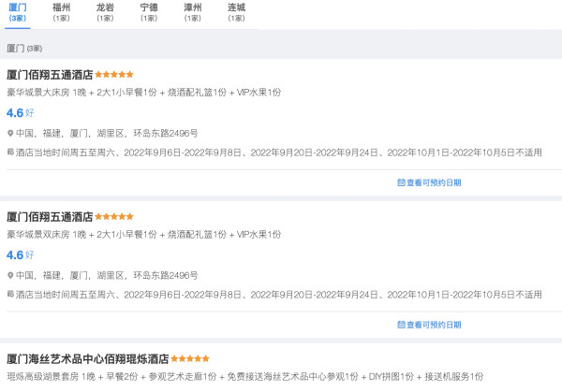Switch to the 连城 city tab
The height and width of the screenshot is (392, 562).
pyautogui.click(x=236, y=12)
